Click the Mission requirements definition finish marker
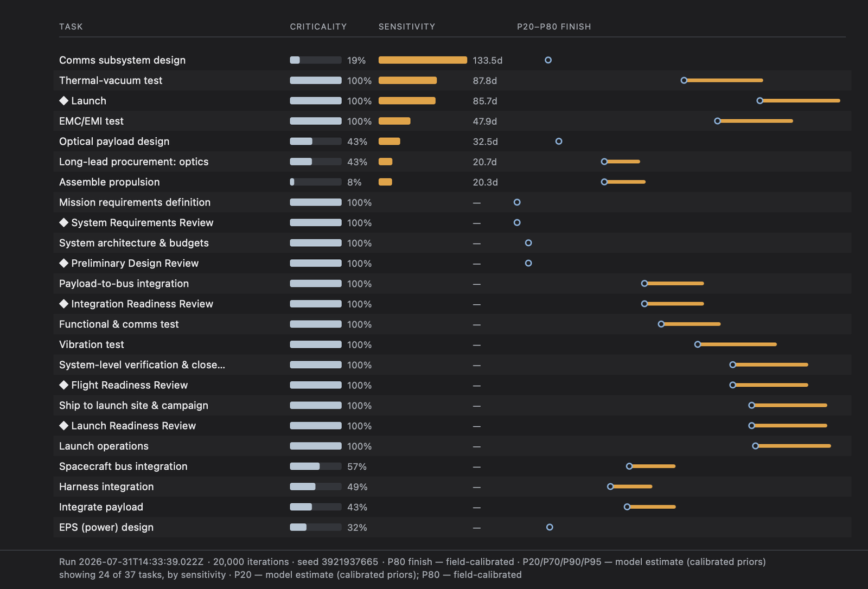This screenshot has height=589, width=868. [x=517, y=202]
